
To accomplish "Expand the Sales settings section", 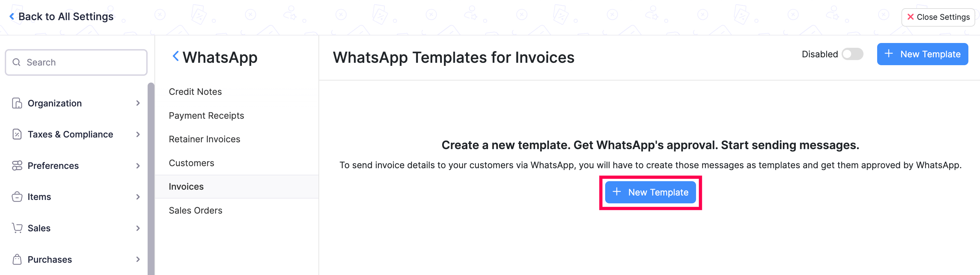I will tap(137, 228).
